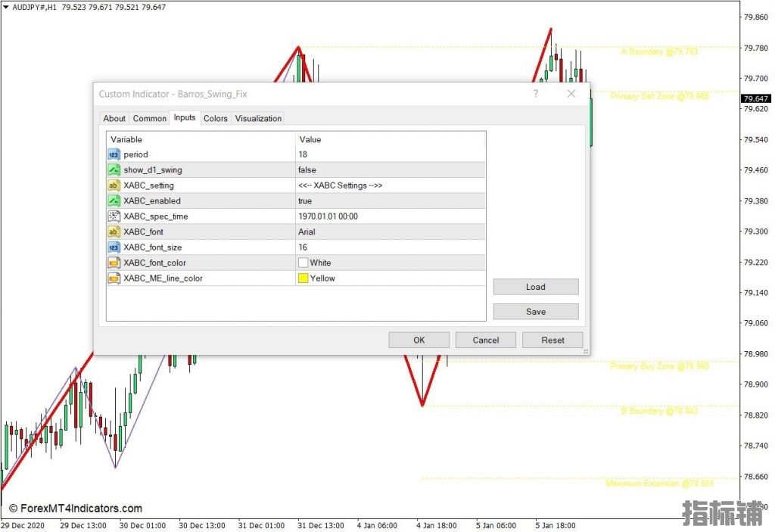Open the AUDJPY chart symbol dropdown arrow
The height and width of the screenshot is (532, 775).
(6, 8)
